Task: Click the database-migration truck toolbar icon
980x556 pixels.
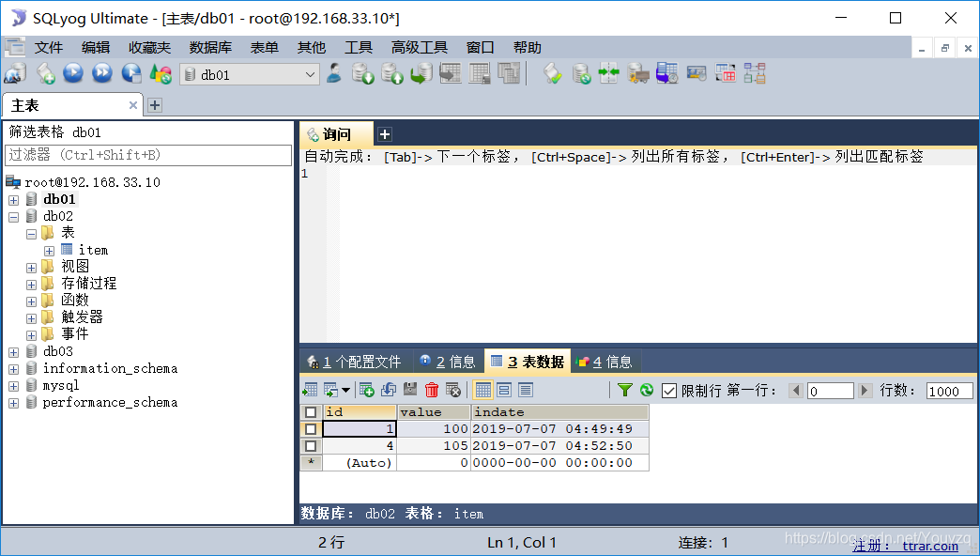Action: point(637,74)
